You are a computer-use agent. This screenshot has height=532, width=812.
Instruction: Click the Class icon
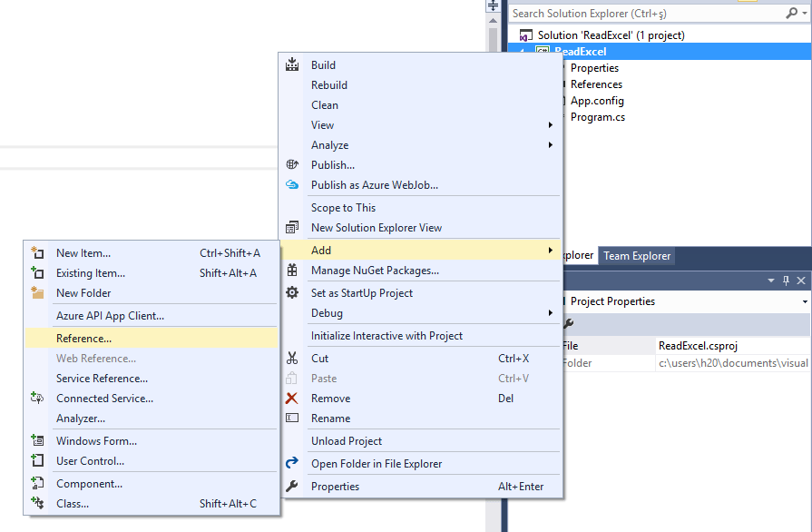[x=37, y=503]
